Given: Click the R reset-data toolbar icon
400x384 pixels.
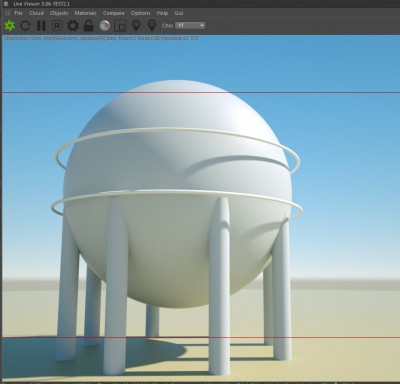Looking at the screenshot, I should 57,26.
